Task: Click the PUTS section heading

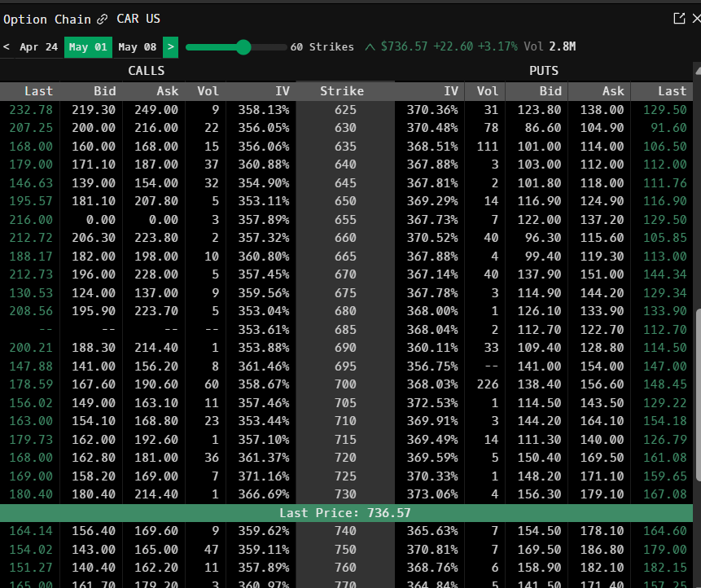Action: [544, 71]
